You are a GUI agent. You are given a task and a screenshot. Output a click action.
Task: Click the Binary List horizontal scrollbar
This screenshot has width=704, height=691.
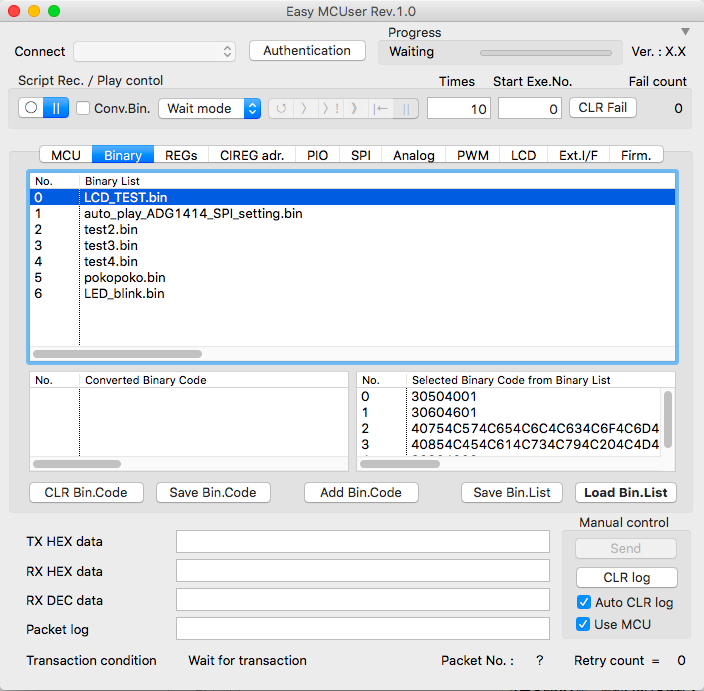click(x=118, y=354)
